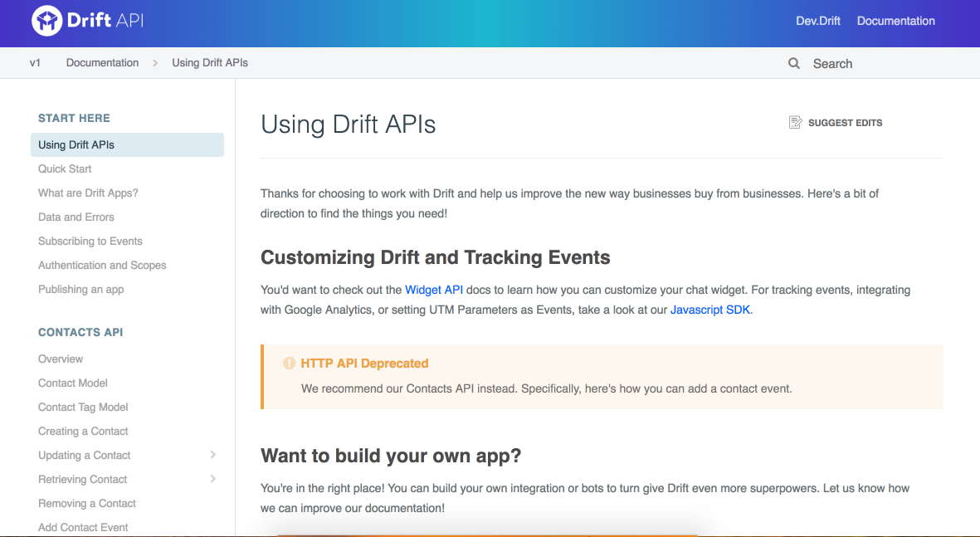This screenshot has height=537, width=980.
Task: Click the Drift API logo icon
Action: pyautogui.click(x=46, y=21)
